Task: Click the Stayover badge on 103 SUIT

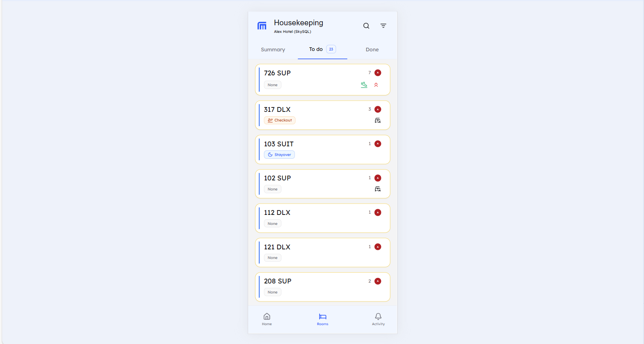Action: 279,154
